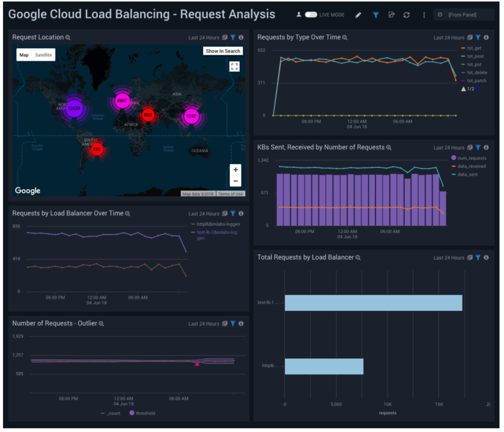Click Total Requests panel copy icon
This screenshot has width=504, height=432.
[x=470, y=258]
